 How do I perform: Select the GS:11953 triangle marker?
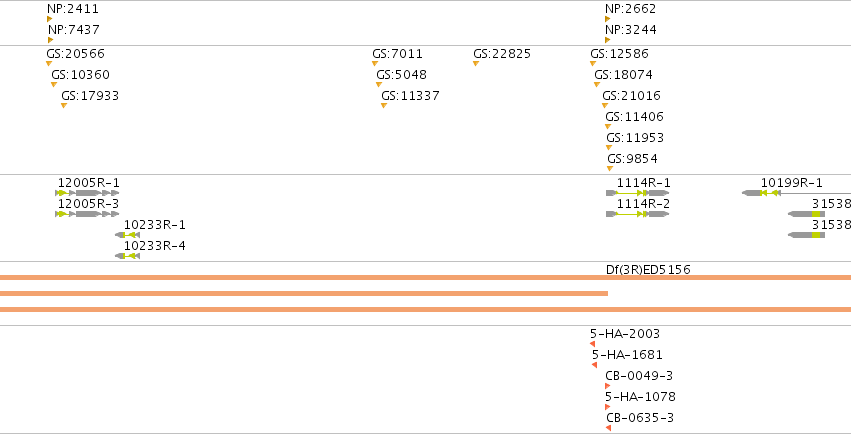(x=609, y=148)
